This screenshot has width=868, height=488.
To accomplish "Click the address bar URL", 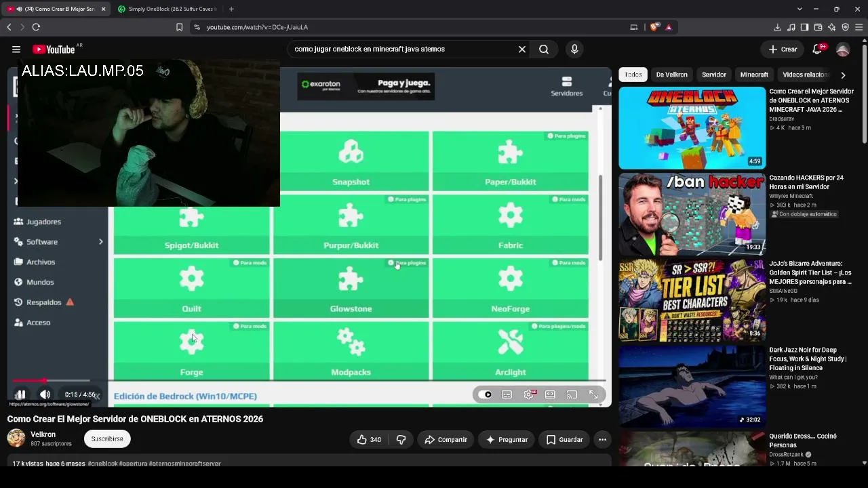I will [258, 27].
